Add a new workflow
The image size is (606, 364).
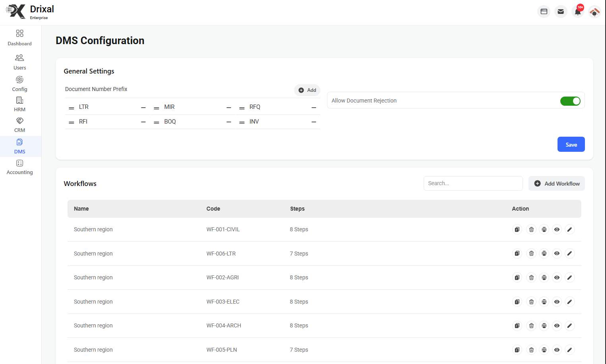click(x=557, y=183)
